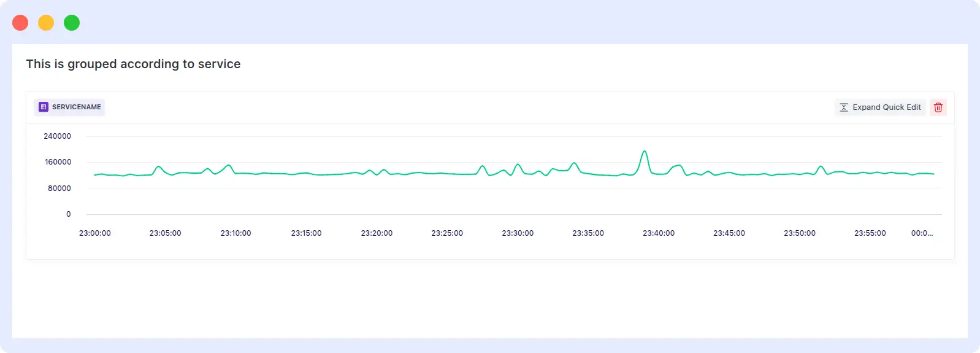Image resolution: width=980 pixels, height=353 pixels.
Task: Click the 80000 y-axis label
Action: point(59,188)
